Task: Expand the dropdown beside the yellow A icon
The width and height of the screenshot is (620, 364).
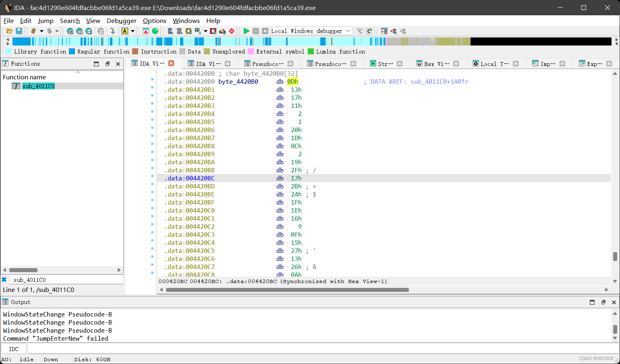Action: click(132, 31)
